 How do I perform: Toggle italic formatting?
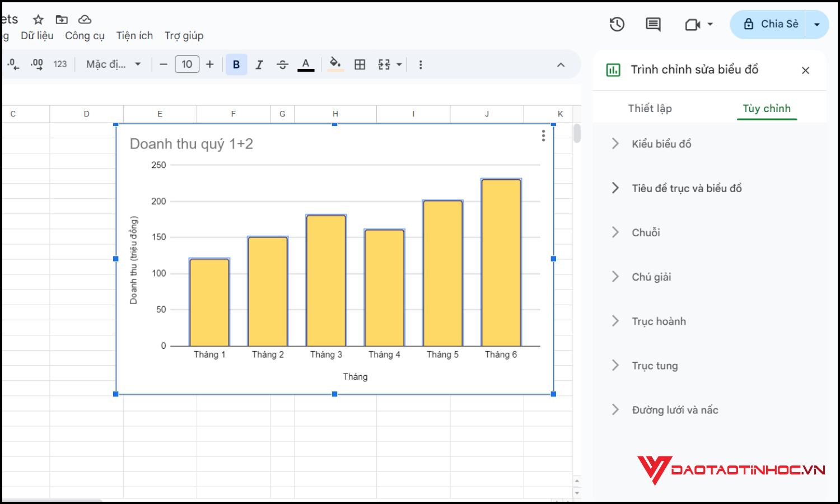coord(259,64)
